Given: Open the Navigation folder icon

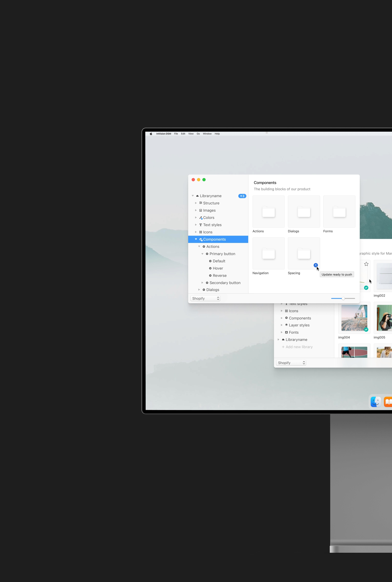Looking at the screenshot, I should 268,254.
